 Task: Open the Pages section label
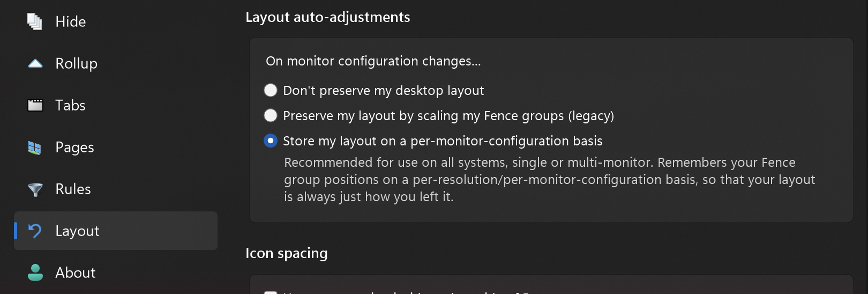pyautogui.click(x=75, y=147)
